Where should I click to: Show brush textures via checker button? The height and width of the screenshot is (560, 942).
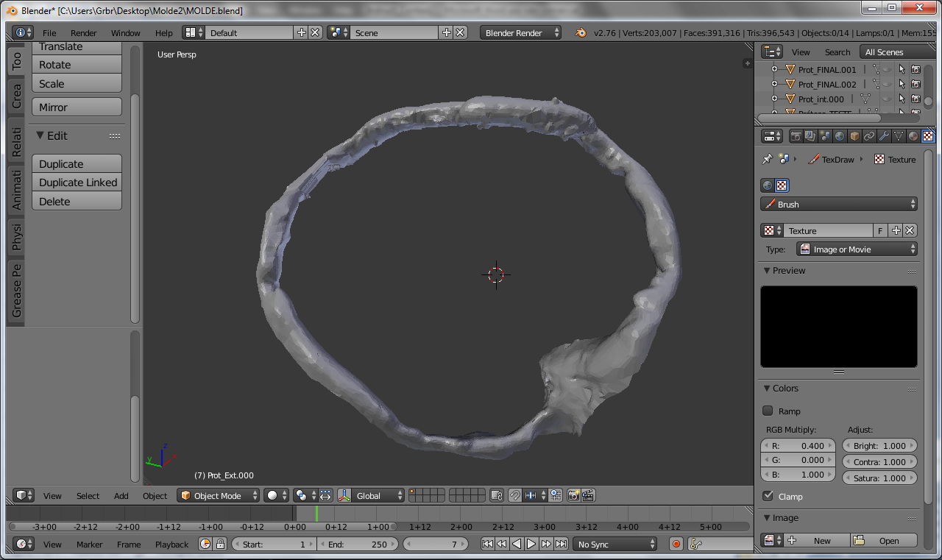point(782,185)
